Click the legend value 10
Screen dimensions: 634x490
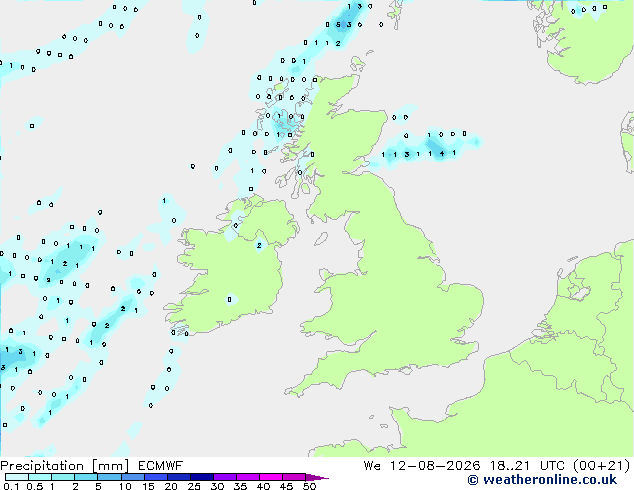click(125, 486)
